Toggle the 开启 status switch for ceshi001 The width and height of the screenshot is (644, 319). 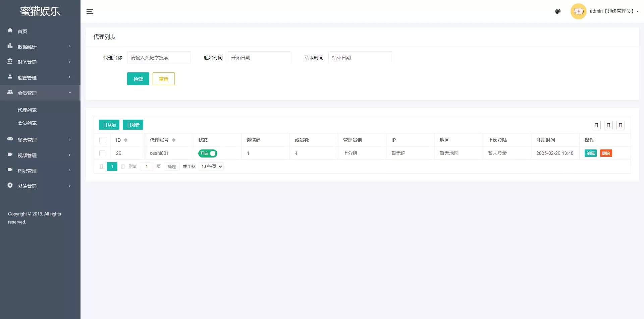[x=208, y=153]
